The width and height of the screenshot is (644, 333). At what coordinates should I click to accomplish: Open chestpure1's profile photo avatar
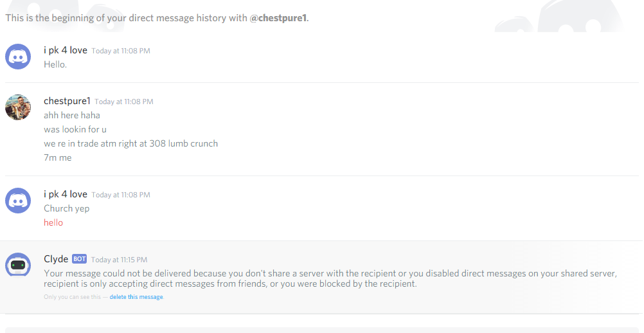coord(18,107)
